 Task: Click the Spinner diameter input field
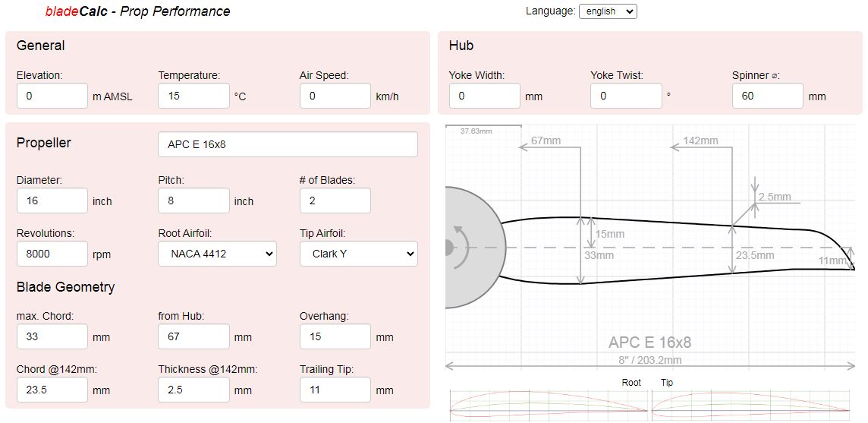[768, 96]
